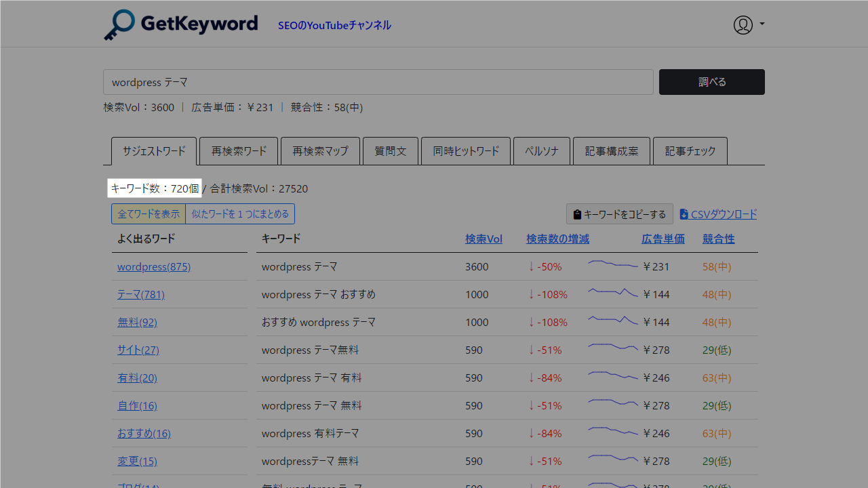Enable the 全てワードを表示 display mode
Screen dimensions: 868x488
(x=149, y=213)
